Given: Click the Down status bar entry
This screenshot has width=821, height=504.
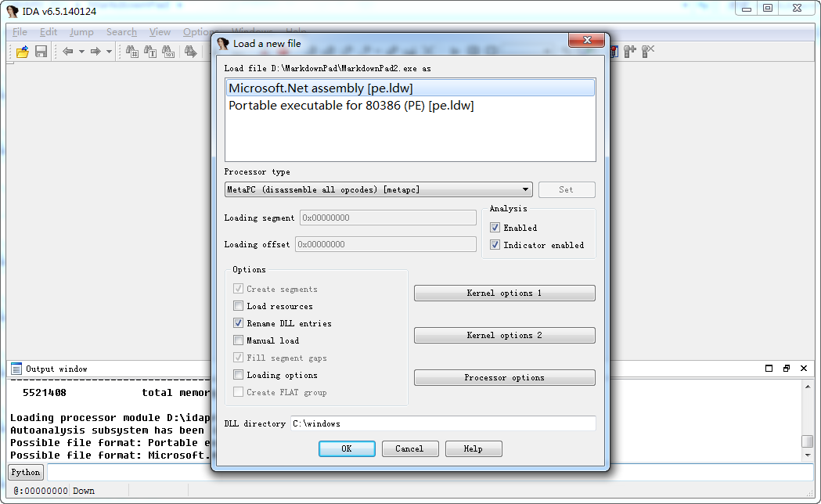Looking at the screenshot, I should coord(84,491).
